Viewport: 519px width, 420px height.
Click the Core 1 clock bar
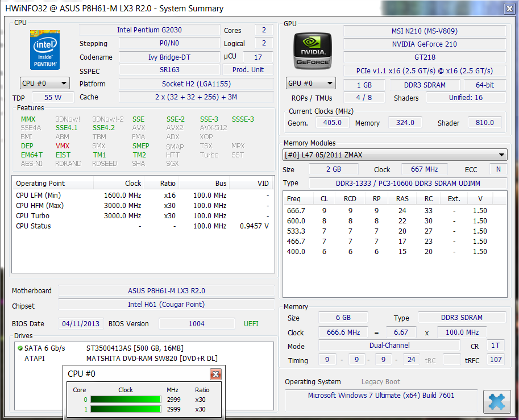click(x=126, y=409)
